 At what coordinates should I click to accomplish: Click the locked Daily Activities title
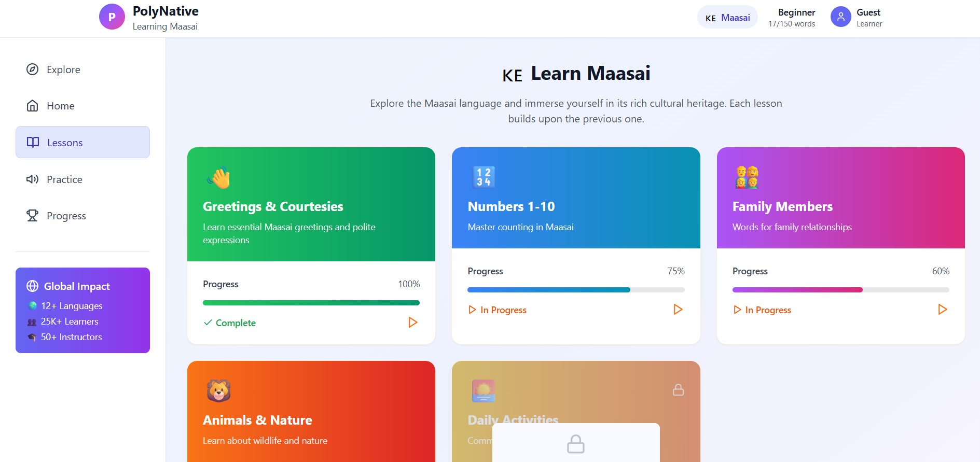[x=513, y=419]
